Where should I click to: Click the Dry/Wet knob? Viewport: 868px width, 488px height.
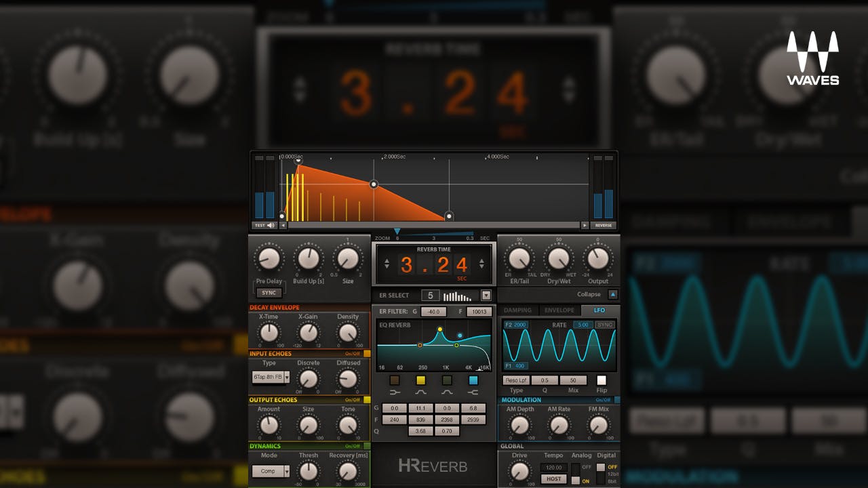click(x=559, y=258)
